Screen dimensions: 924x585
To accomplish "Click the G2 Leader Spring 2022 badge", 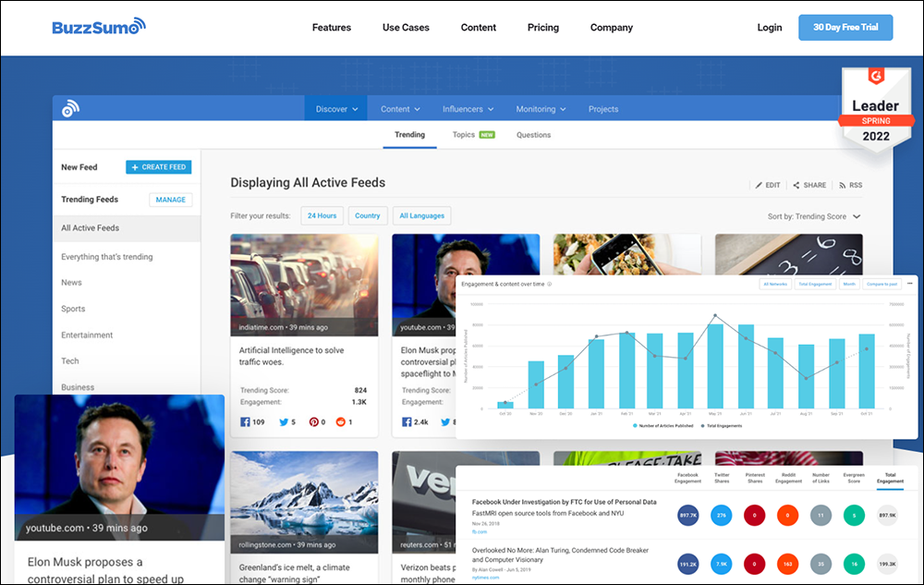I will [x=876, y=110].
